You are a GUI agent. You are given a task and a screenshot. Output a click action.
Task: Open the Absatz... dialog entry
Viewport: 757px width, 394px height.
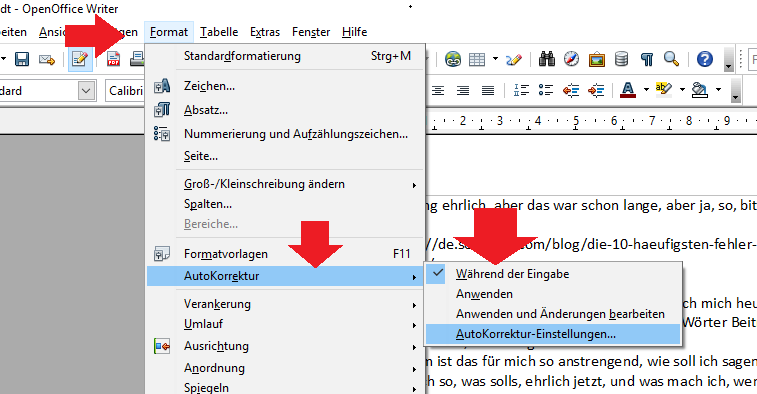[x=285, y=111]
